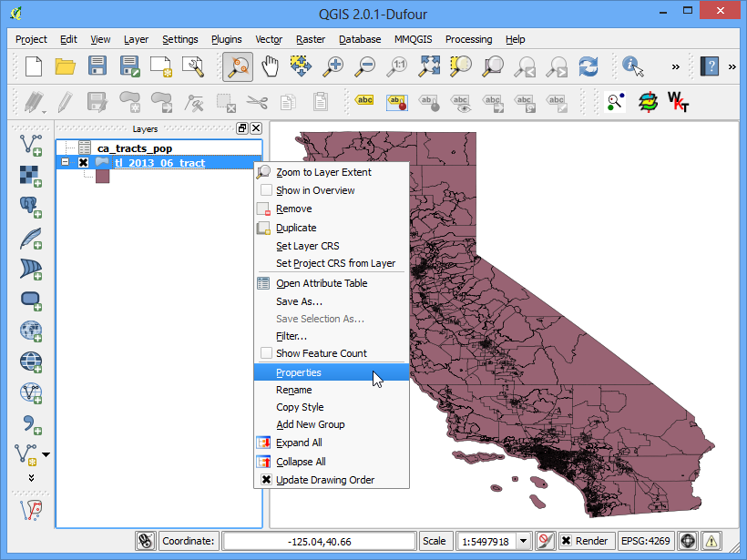
Task: Select the Zoom In magnifier tool
Action: point(333,66)
